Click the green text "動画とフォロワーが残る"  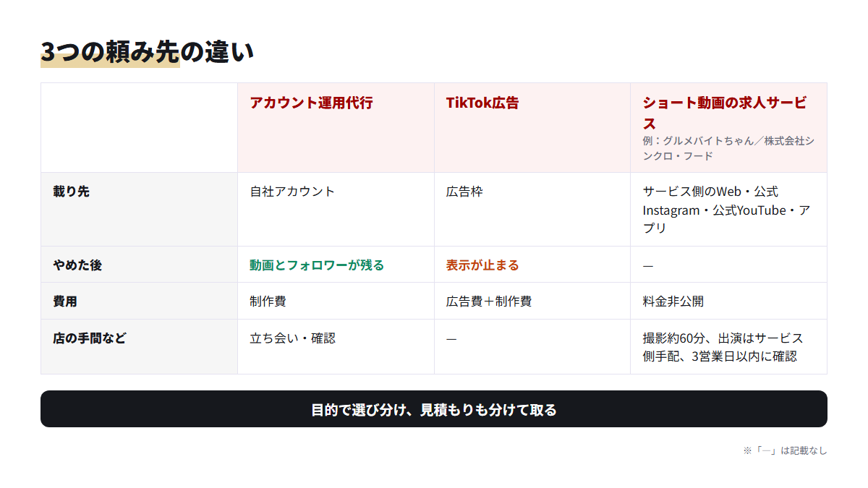[317, 265]
